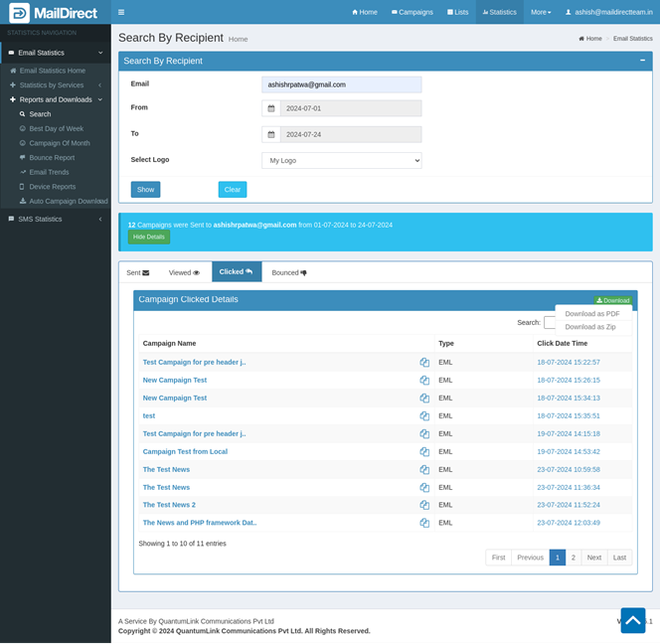The width and height of the screenshot is (660, 644).
Task: Click the Email input field
Action: point(341,84)
